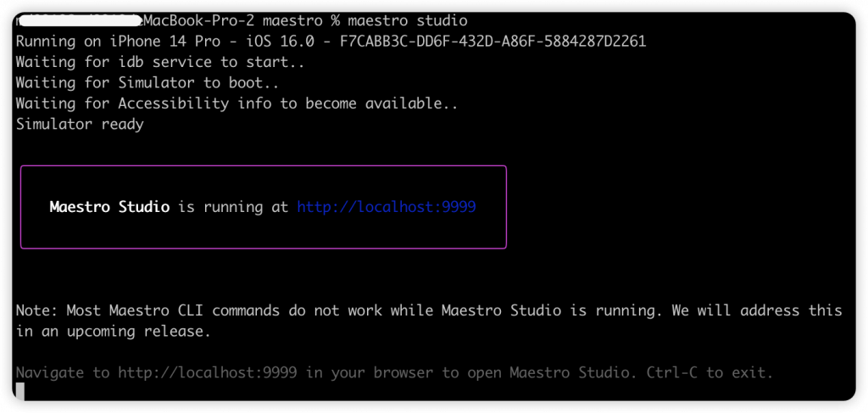Open the blue http://localhost:9999 link
This screenshot has height=413, width=868.
point(387,207)
